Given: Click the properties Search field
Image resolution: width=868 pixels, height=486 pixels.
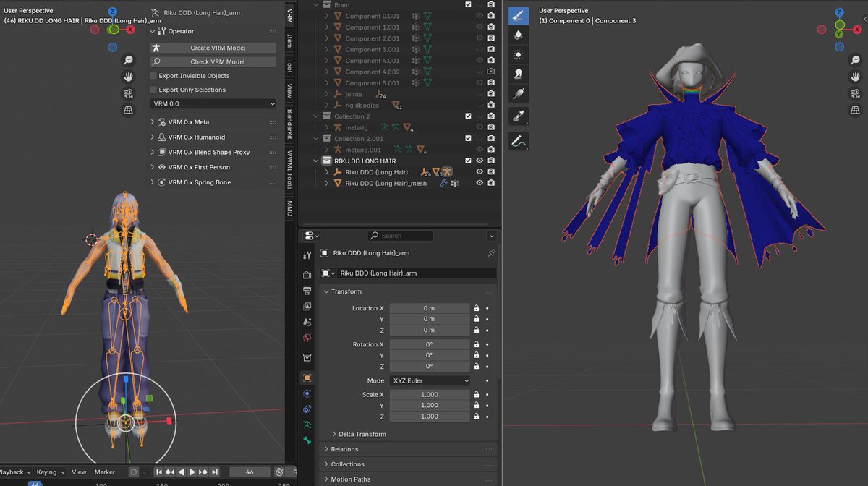Looking at the screenshot, I should [x=400, y=236].
